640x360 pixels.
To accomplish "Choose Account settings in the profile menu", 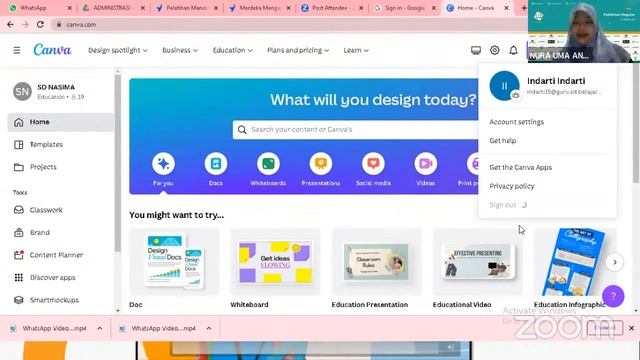I will pos(516,122).
